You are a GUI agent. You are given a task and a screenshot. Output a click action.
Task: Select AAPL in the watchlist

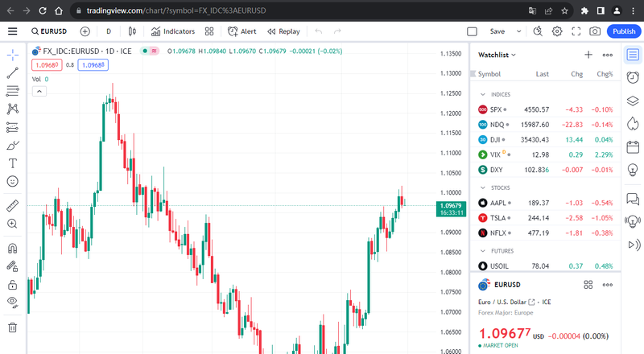pyautogui.click(x=546, y=203)
